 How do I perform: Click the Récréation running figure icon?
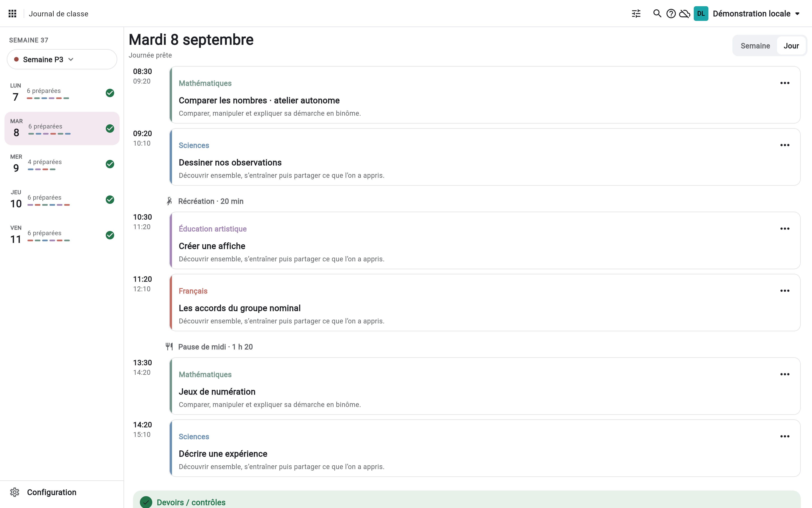169,201
